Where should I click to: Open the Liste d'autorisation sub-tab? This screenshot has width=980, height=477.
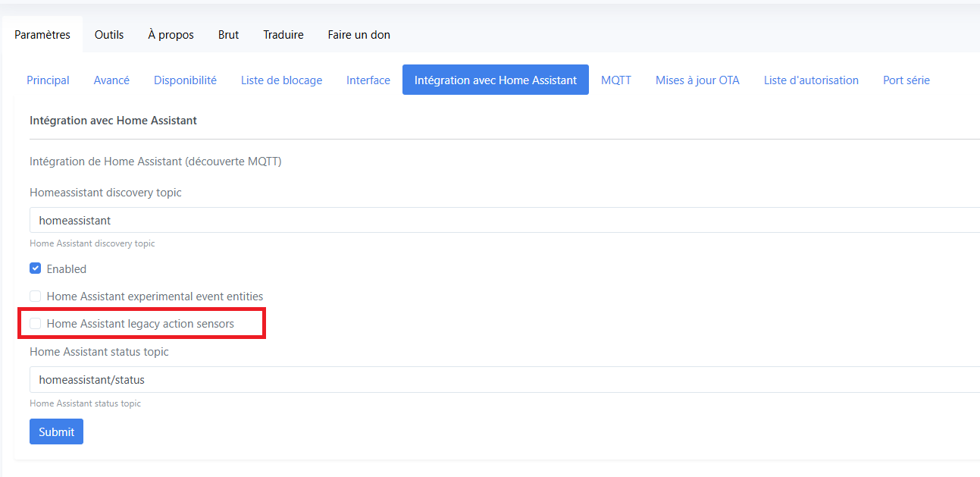tap(811, 80)
